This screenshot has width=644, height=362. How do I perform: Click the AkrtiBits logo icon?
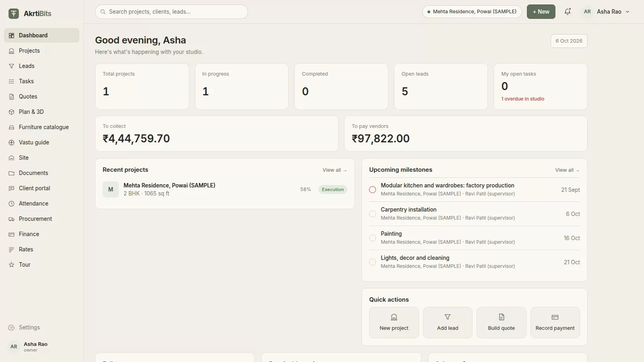pyautogui.click(x=14, y=14)
